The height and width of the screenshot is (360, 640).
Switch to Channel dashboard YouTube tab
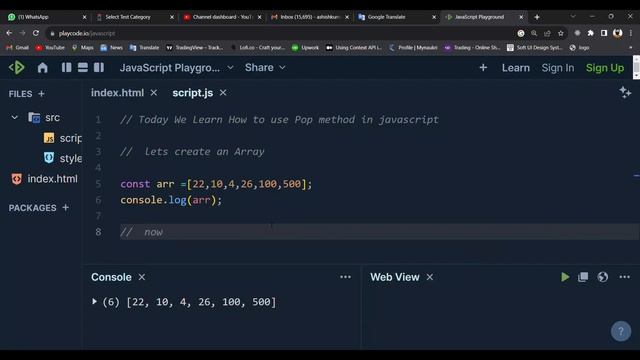tap(222, 17)
